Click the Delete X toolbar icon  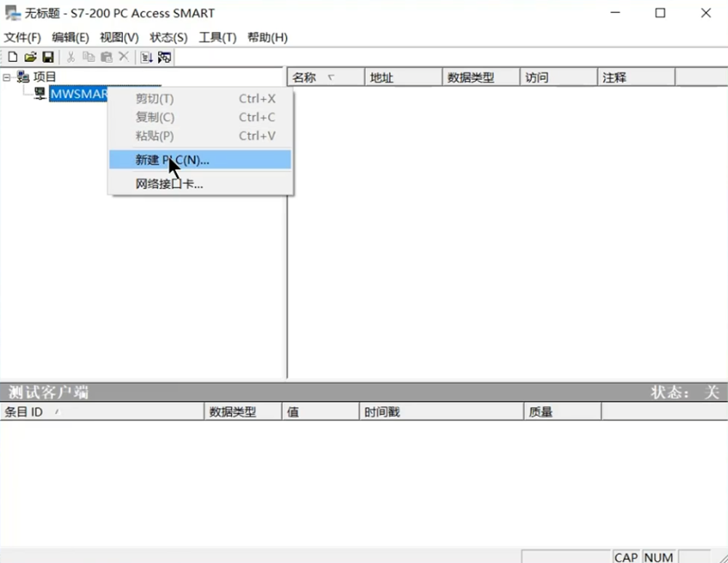(124, 57)
